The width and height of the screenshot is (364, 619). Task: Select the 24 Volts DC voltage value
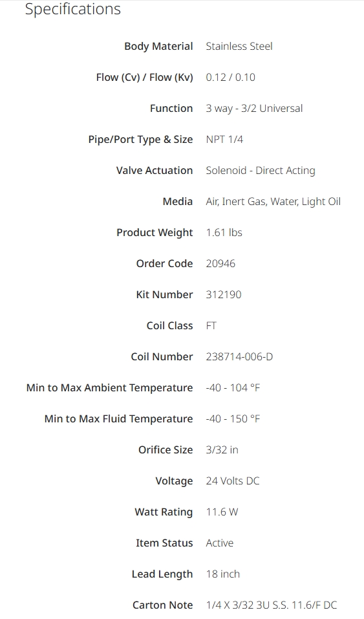click(233, 481)
